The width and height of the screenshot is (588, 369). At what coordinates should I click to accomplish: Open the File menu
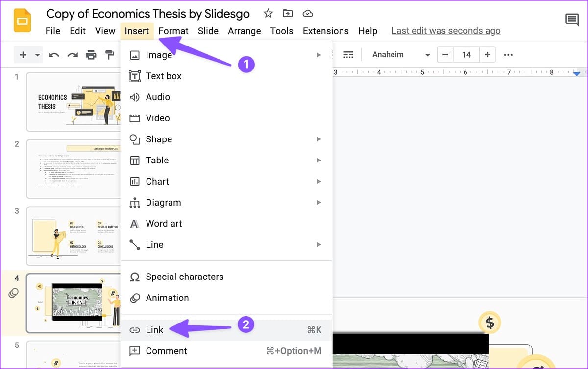coord(53,31)
